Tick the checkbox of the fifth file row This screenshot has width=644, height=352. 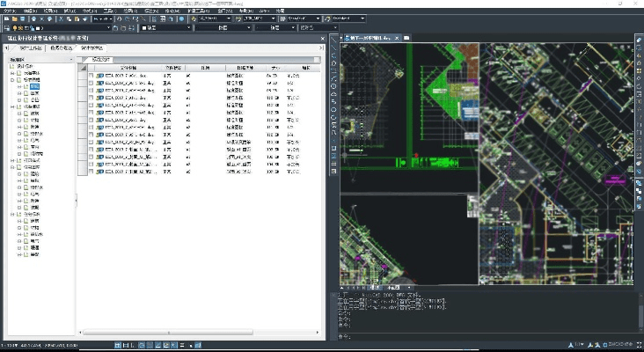(x=91, y=105)
